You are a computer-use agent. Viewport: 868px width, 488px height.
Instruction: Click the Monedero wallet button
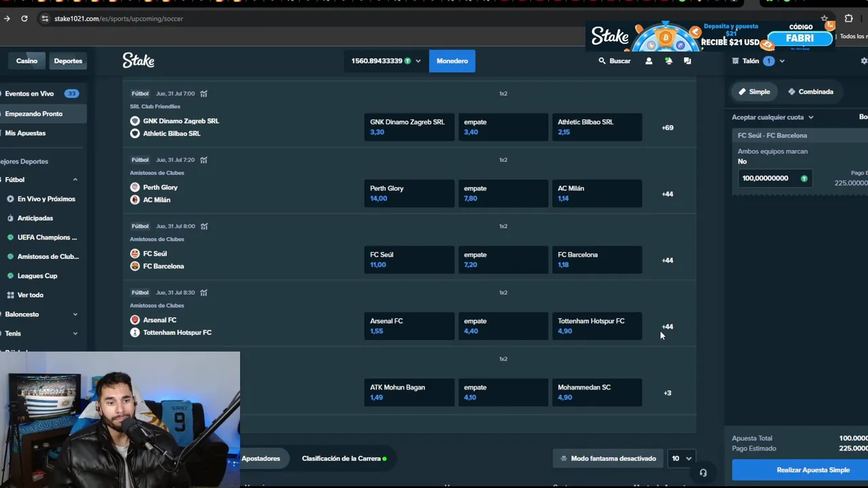tap(452, 61)
